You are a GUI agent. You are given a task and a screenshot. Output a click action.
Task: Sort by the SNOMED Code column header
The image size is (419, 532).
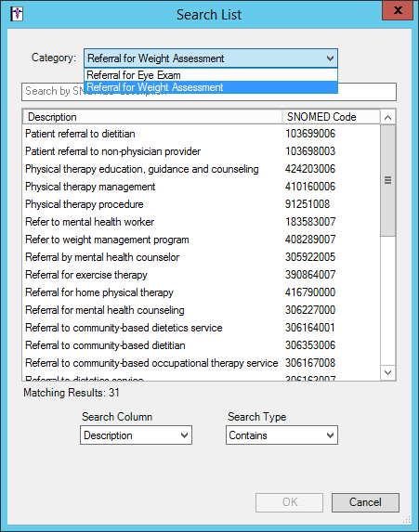click(x=331, y=117)
